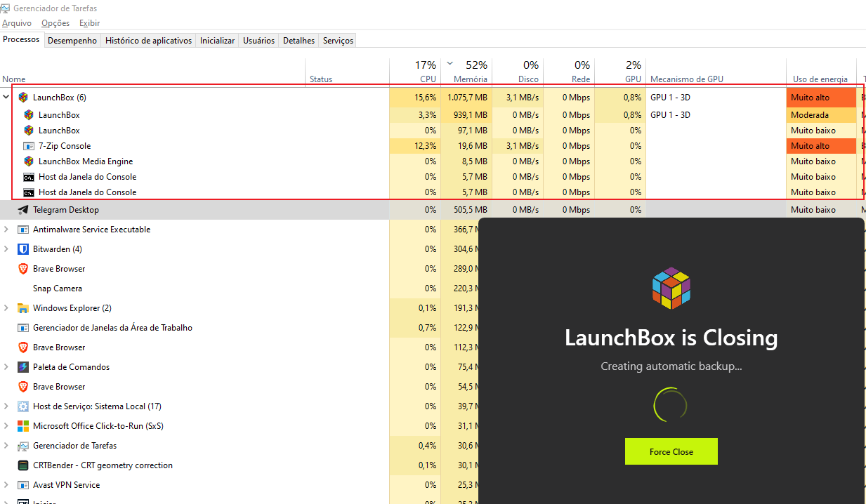Viewport: 866px width, 504px height.
Task: Click the Host de Serviço: Sistema Local gear icon
Action: click(23, 406)
